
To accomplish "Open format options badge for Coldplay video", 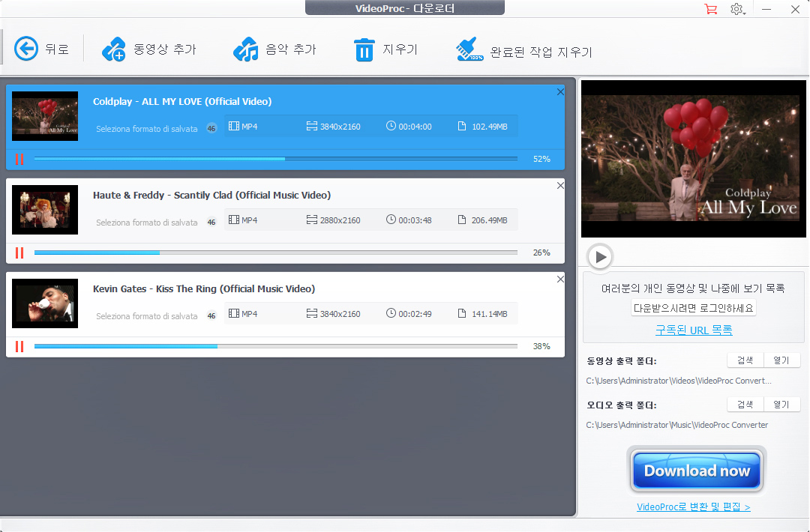I will click(x=211, y=128).
